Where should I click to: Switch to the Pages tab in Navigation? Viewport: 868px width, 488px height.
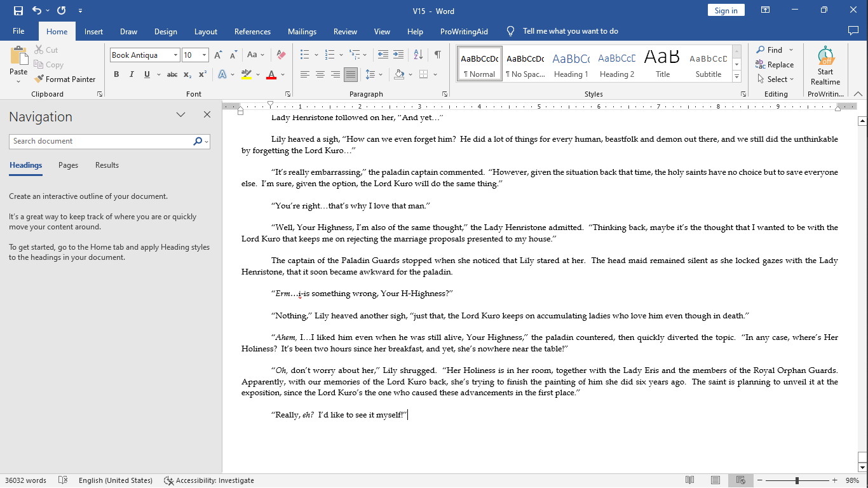[x=68, y=165]
